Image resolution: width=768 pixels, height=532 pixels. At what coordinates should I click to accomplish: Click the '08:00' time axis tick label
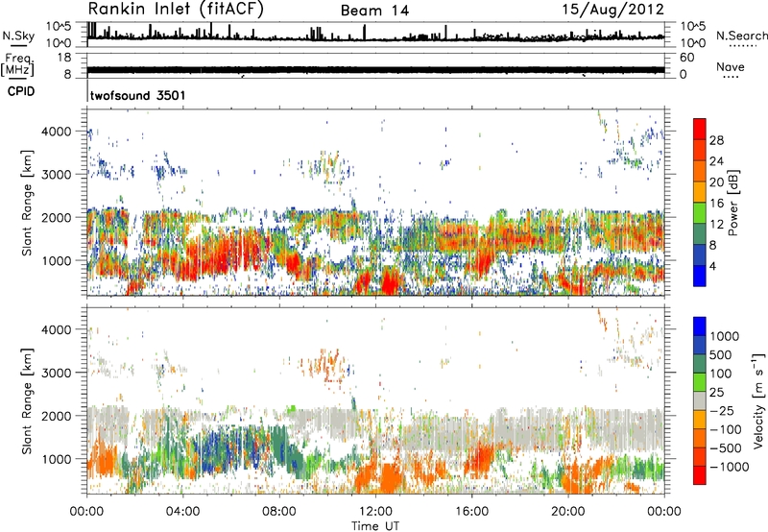pos(279,512)
